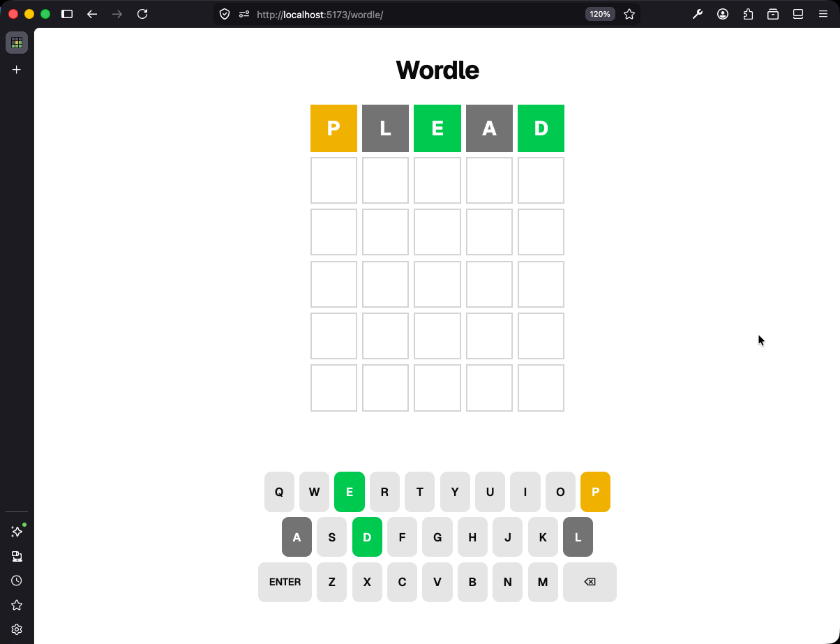Viewport: 840px width, 644px height.
Task: Click the F key
Action: click(x=402, y=537)
